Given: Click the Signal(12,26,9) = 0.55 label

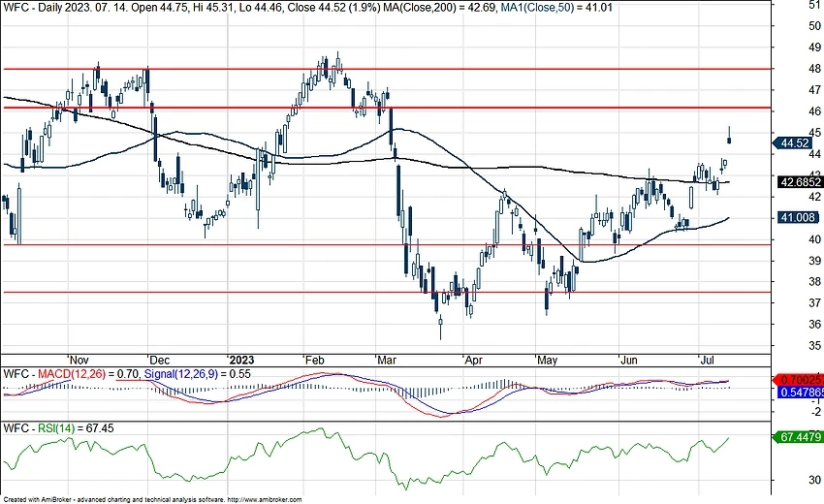Looking at the screenshot, I should 197,374.
